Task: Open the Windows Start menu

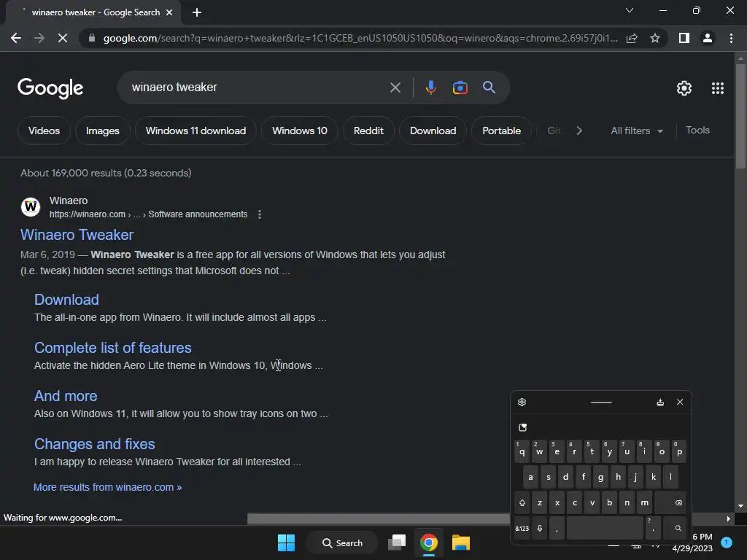Action: click(x=286, y=542)
